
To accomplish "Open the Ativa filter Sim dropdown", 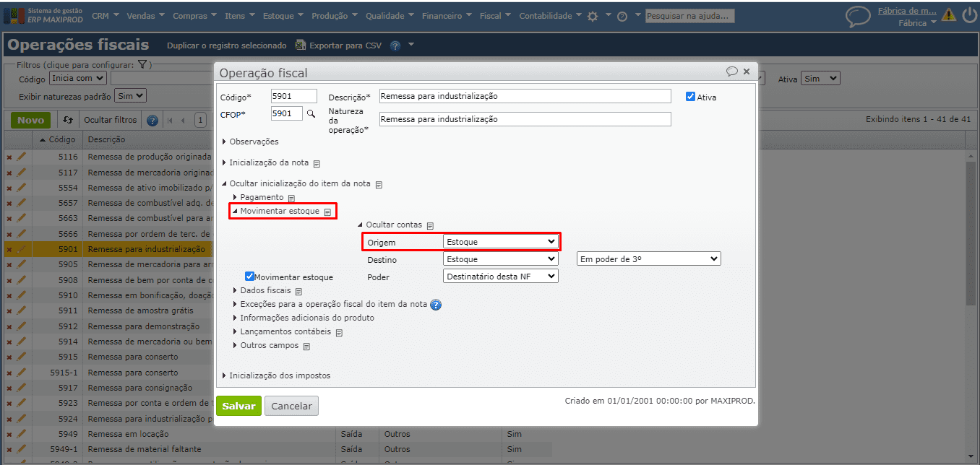I will coord(820,78).
